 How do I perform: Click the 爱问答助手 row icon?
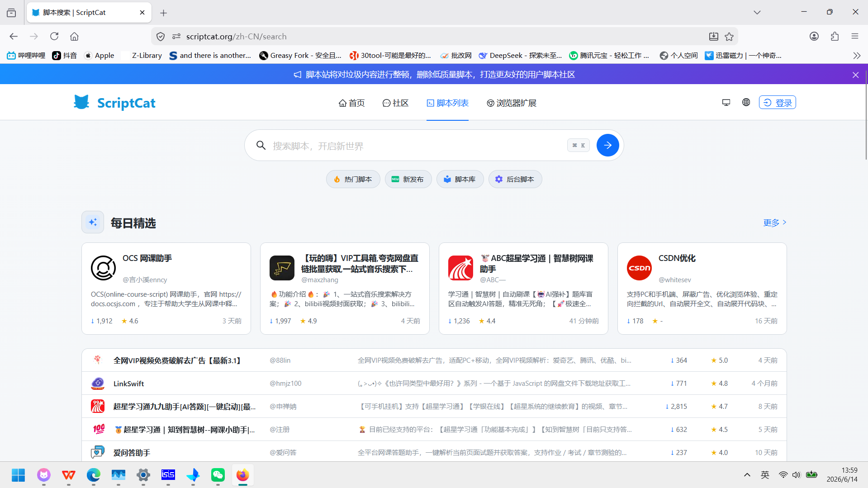(x=98, y=452)
